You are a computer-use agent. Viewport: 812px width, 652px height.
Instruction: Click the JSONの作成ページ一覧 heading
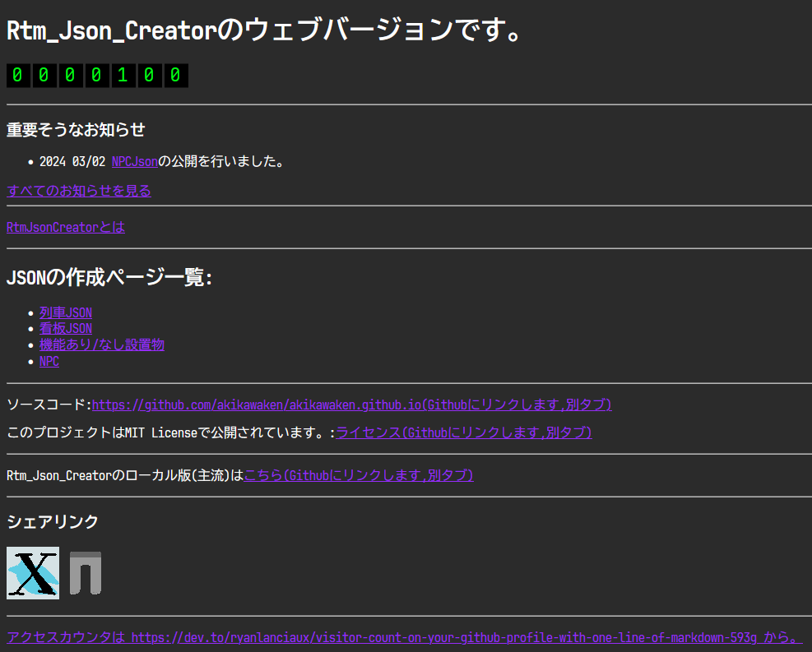110,277
